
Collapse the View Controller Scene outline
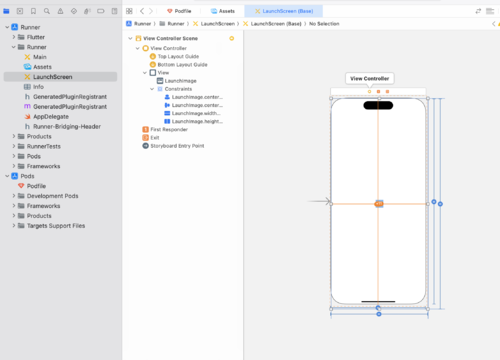130,38
